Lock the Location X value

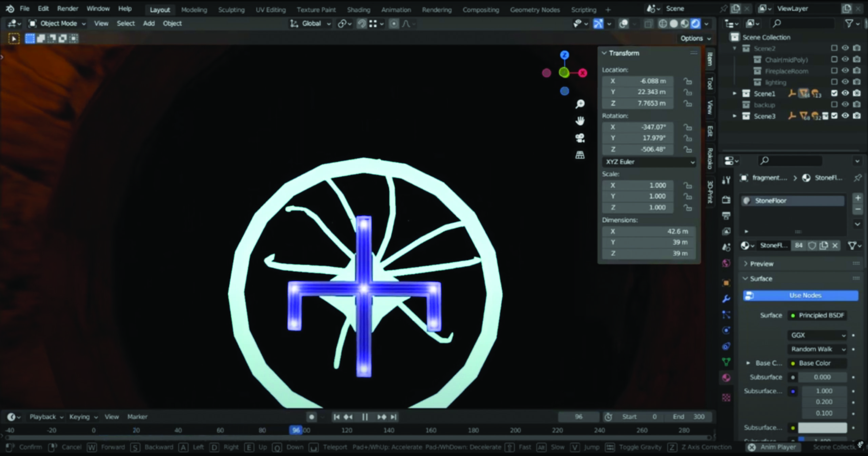coord(687,81)
